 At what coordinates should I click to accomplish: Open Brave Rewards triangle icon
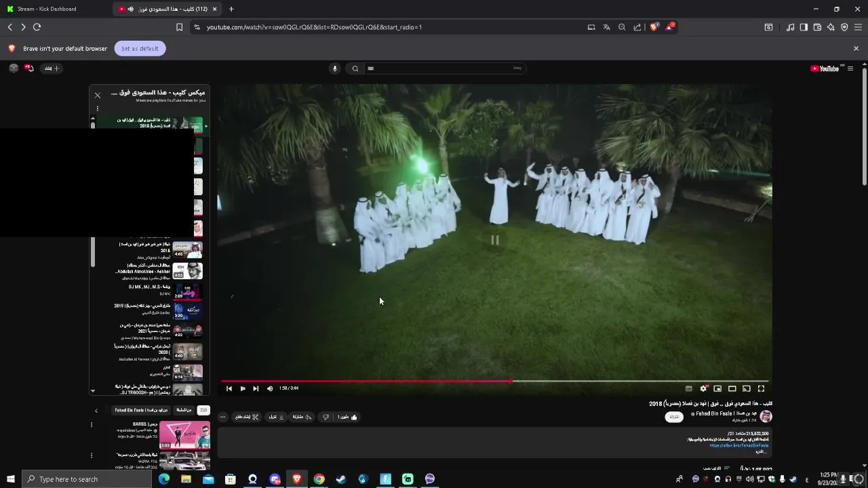click(670, 27)
